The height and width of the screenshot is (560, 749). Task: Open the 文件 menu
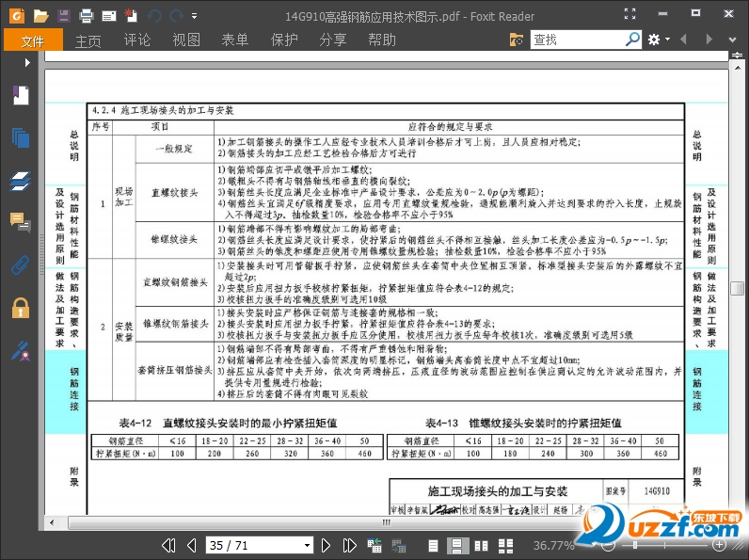[x=33, y=40]
